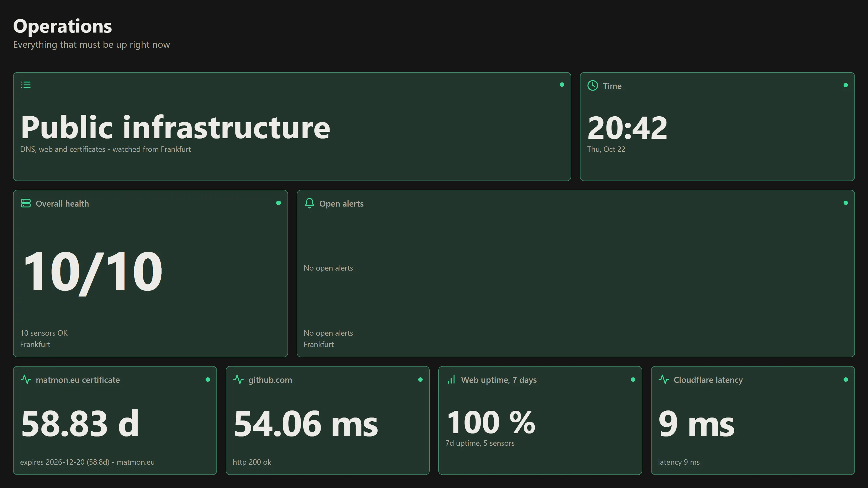Click the status dot on Time card
868x488 pixels.
tap(845, 85)
